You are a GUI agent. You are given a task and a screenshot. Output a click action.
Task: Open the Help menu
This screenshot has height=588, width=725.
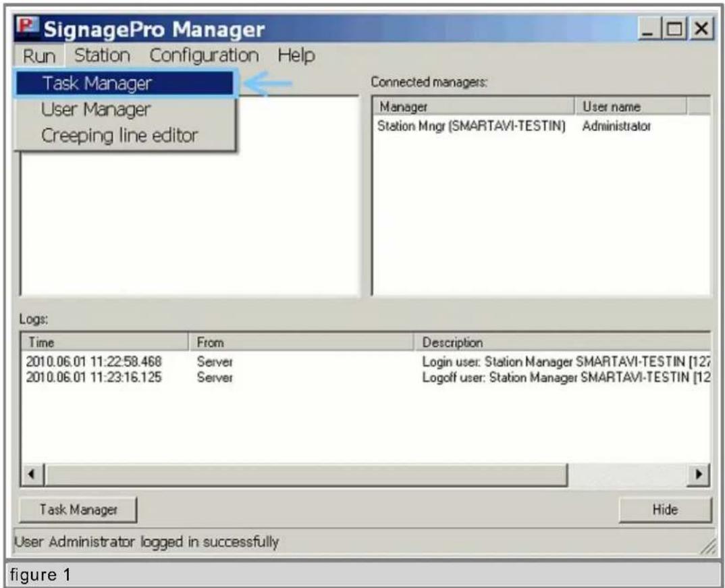pos(296,55)
